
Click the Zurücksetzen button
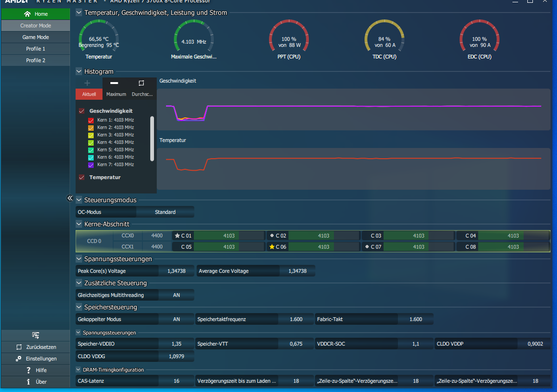coord(36,347)
